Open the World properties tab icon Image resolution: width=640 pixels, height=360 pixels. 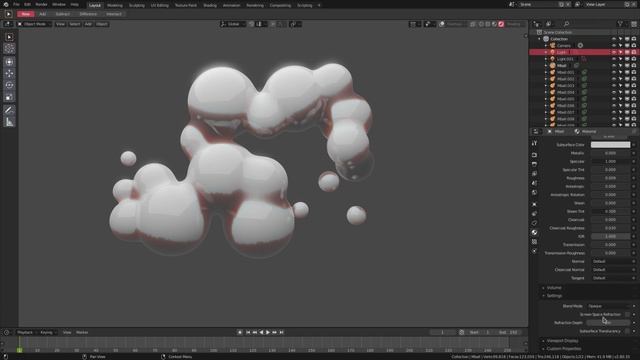click(534, 192)
